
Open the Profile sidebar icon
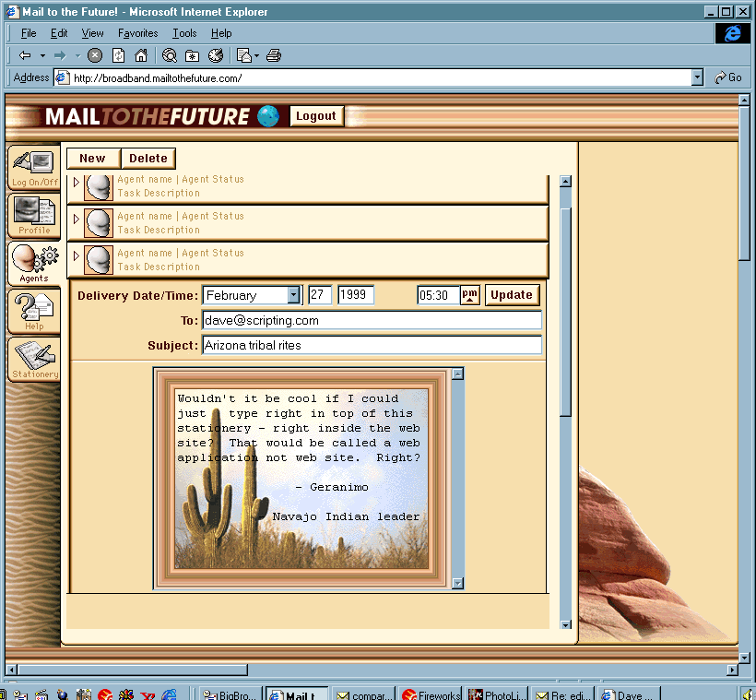(x=34, y=215)
